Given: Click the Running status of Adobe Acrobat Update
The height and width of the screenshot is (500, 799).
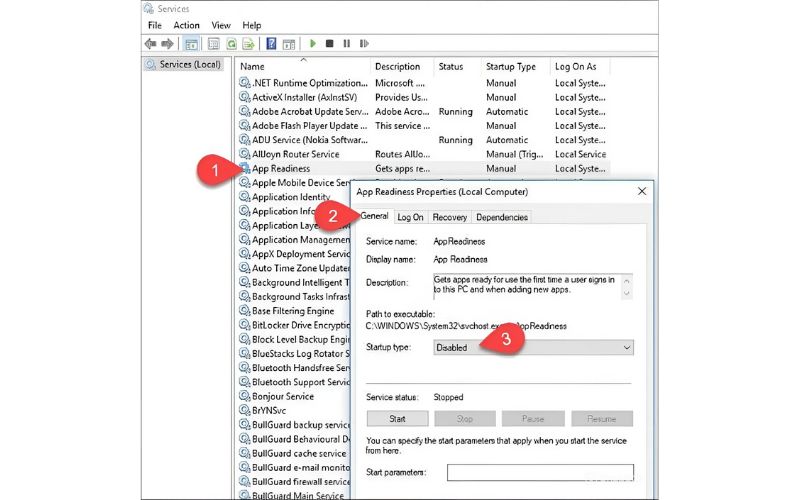Looking at the screenshot, I should (456, 112).
